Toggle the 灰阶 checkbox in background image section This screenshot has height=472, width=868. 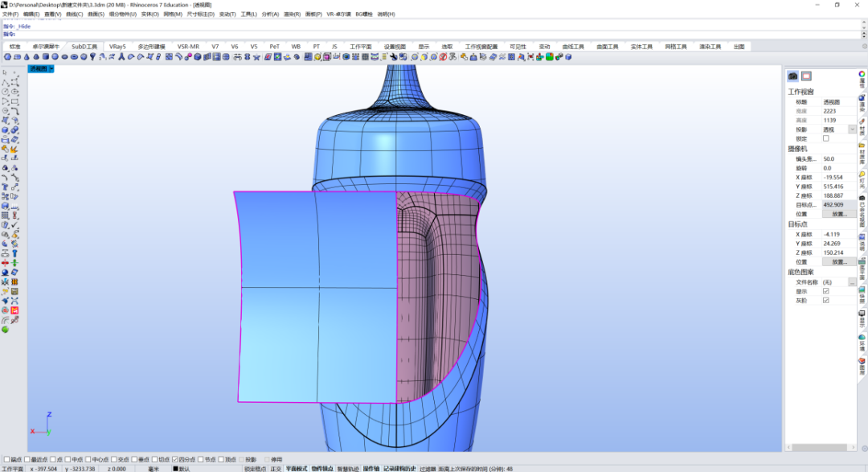point(826,300)
